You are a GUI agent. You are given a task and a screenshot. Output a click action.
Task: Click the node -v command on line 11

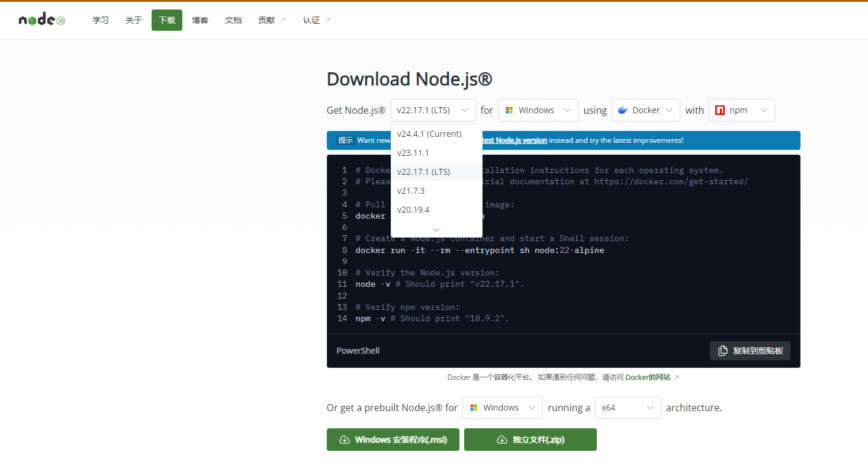440,284
